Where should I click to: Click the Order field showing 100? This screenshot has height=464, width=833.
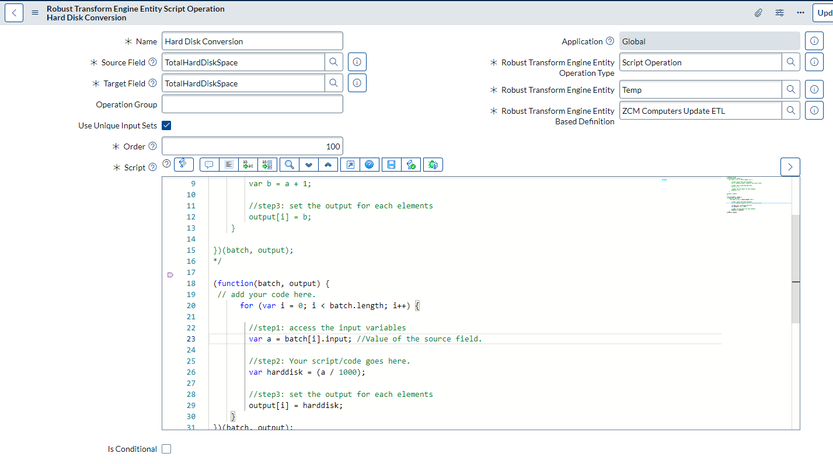pos(252,146)
